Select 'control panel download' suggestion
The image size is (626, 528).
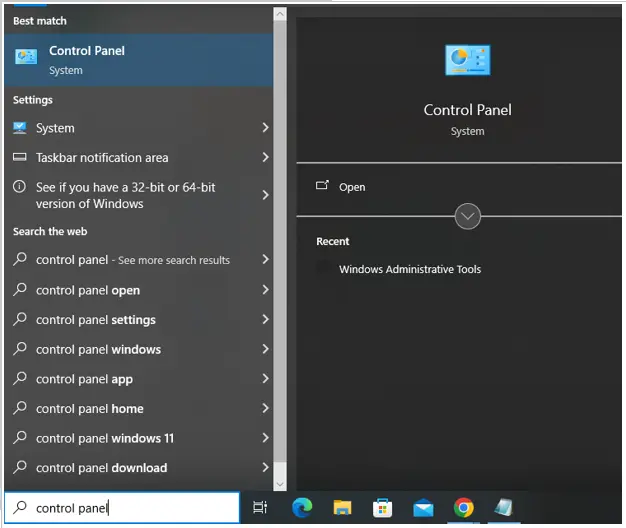[139, 468]
